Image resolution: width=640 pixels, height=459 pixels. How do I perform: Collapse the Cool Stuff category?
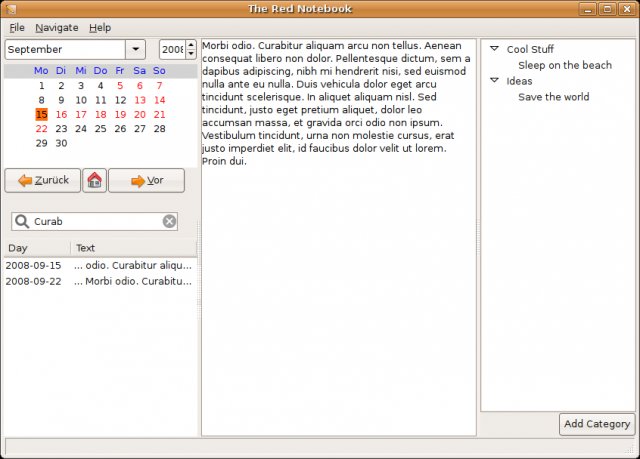click(x=494, y=49)
